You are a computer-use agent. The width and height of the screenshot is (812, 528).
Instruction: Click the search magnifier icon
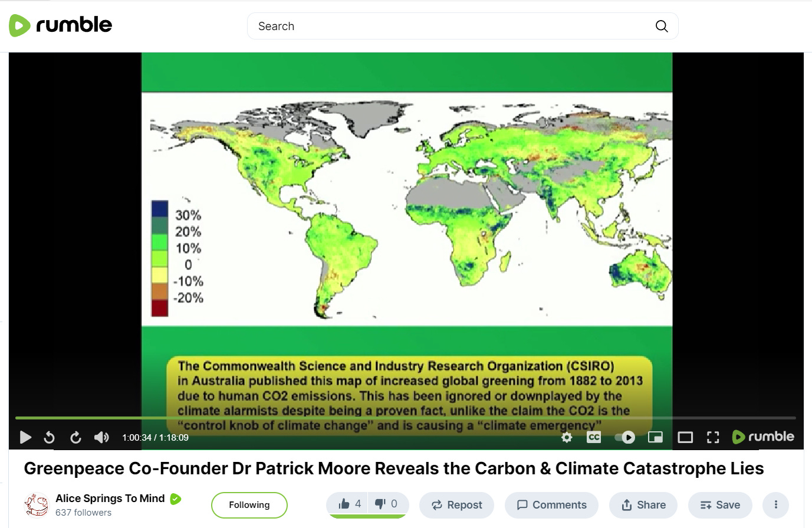(662, 26)
